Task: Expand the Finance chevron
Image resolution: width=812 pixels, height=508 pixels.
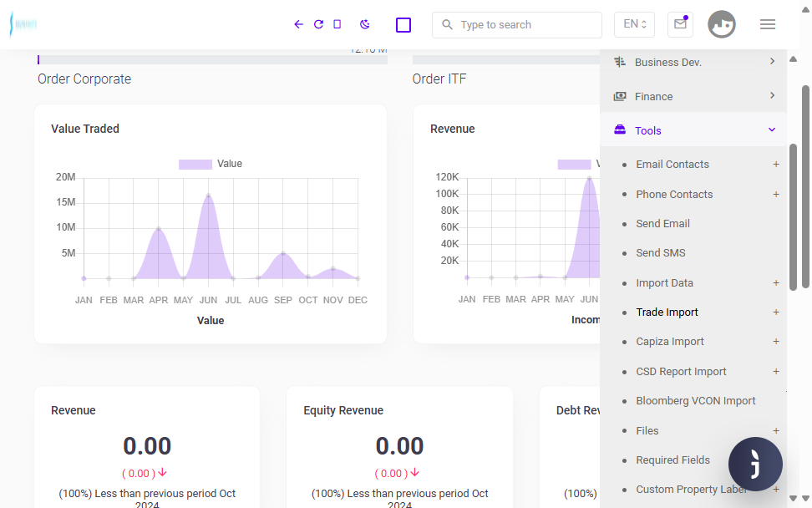Action: click(x=772, y=95)
